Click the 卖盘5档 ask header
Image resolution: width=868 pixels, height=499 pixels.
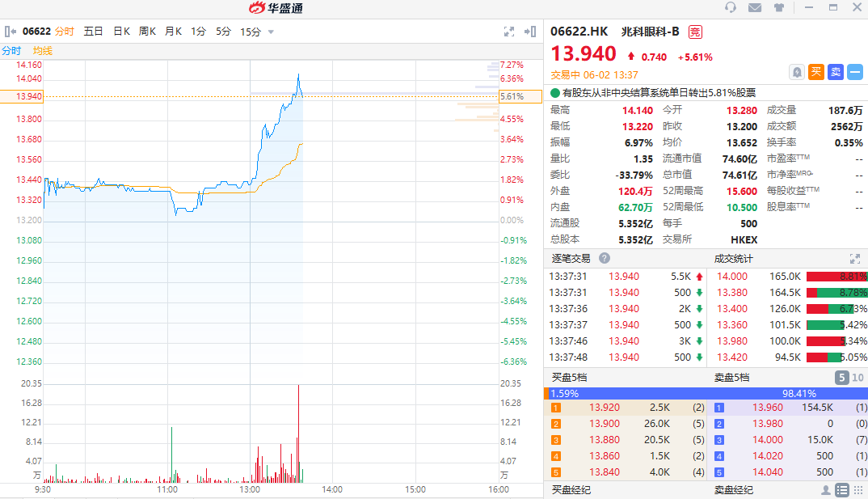click(x=732, y=378)
